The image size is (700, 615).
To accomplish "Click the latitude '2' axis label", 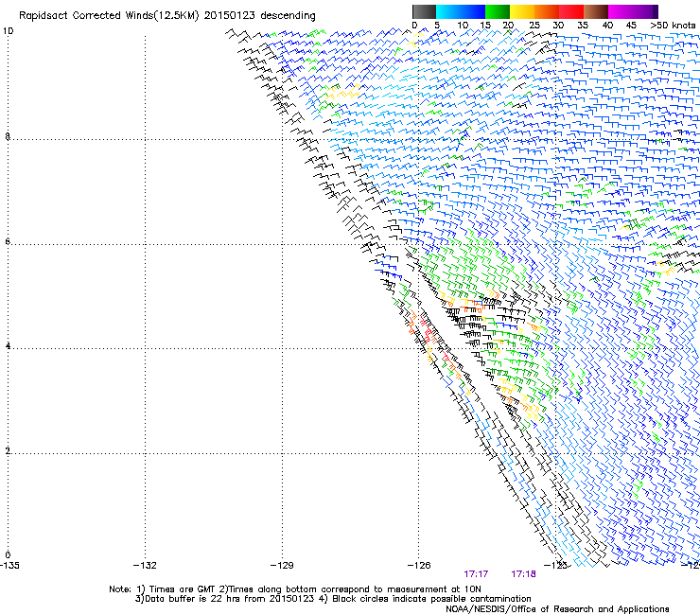I will [8, 451].
